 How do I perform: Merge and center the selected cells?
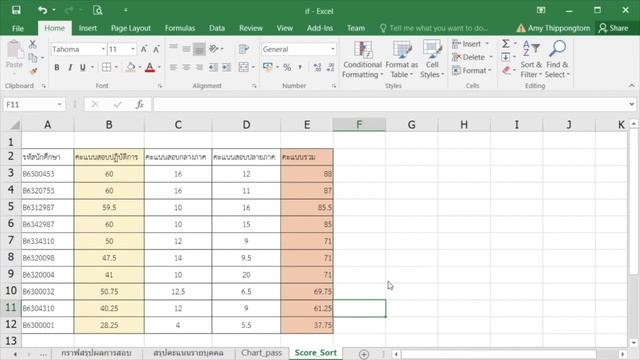coord(243,67)
